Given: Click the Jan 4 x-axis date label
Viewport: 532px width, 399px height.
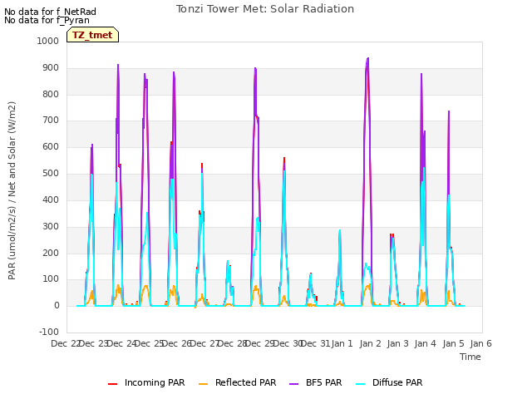Looking at the screenshot, I should [x=426, y=343].
